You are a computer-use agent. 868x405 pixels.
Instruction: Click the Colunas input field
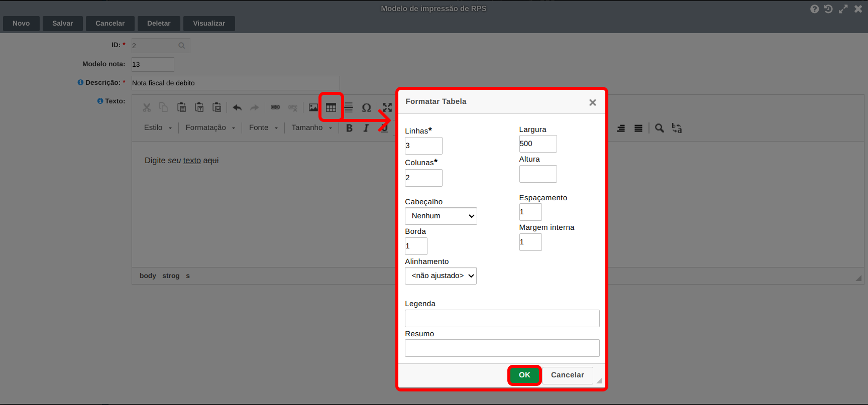tap(423, 178)
